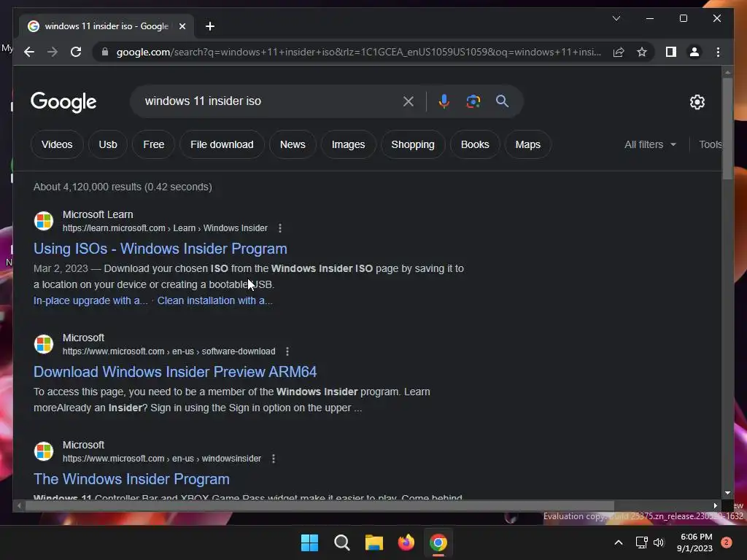The width and height of the screenshot is (747, 560).
Task: Bookmark this tab with the star
Action: point(642,52)
